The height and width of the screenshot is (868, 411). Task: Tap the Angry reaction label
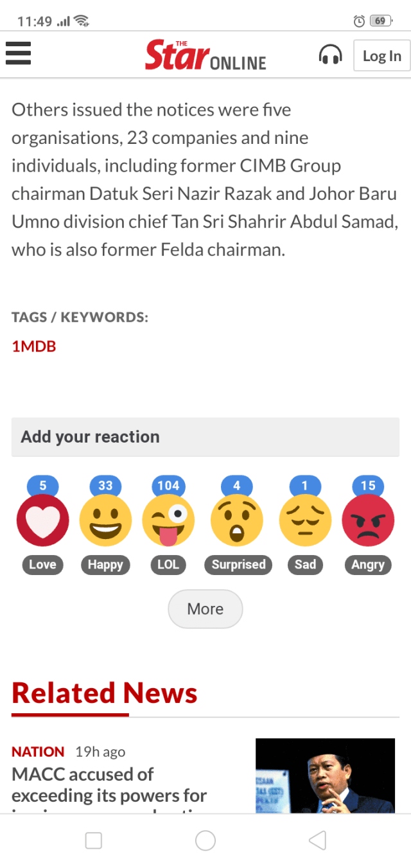(x=368, y=565)
